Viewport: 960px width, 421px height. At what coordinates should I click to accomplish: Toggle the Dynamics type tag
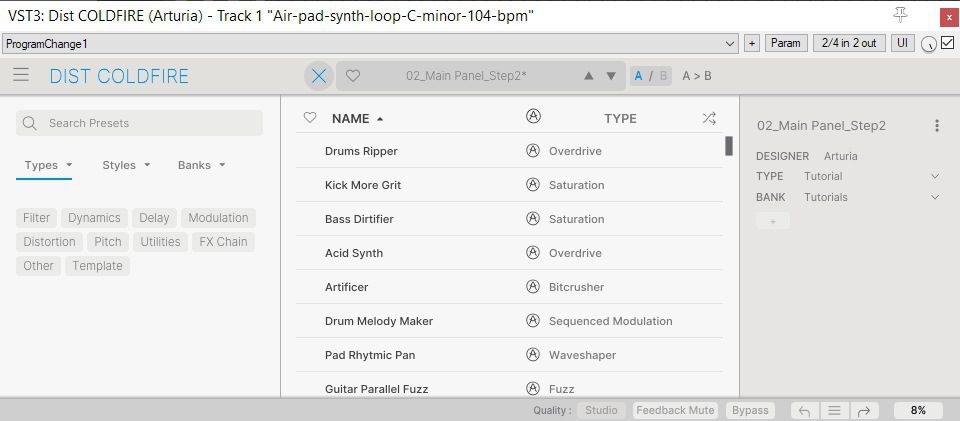point(94,218)
